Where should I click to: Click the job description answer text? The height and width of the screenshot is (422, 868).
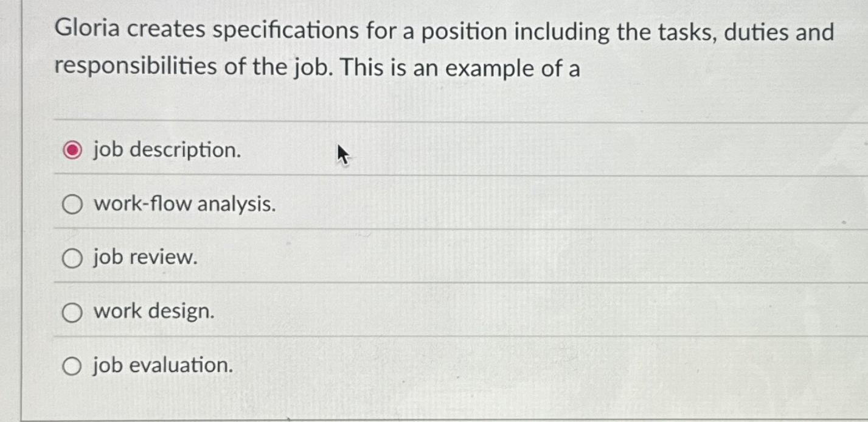166,150
